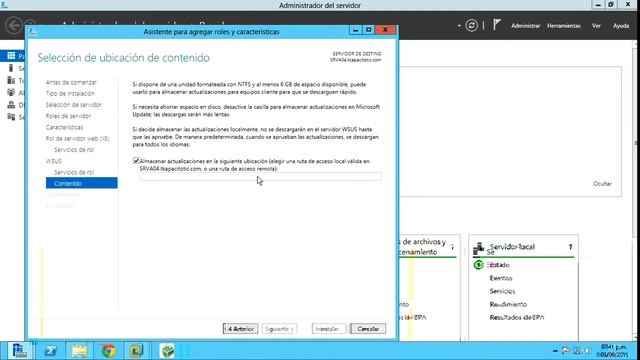Click the Cancelar button
Image resolution: width=640 pixels, height=360 pixels.
[368, 329]
